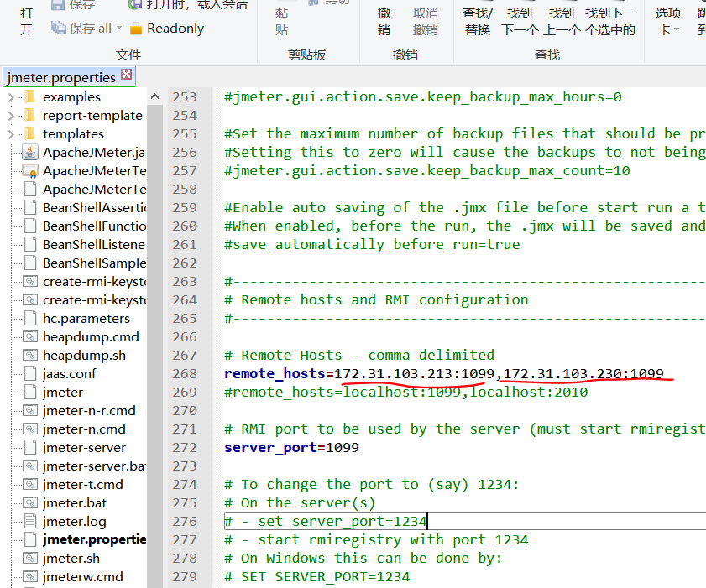Click the jaas.conf file icon
Image resolution: width=706 pixels, height=588 pixels.
click(x=30, y=373)
